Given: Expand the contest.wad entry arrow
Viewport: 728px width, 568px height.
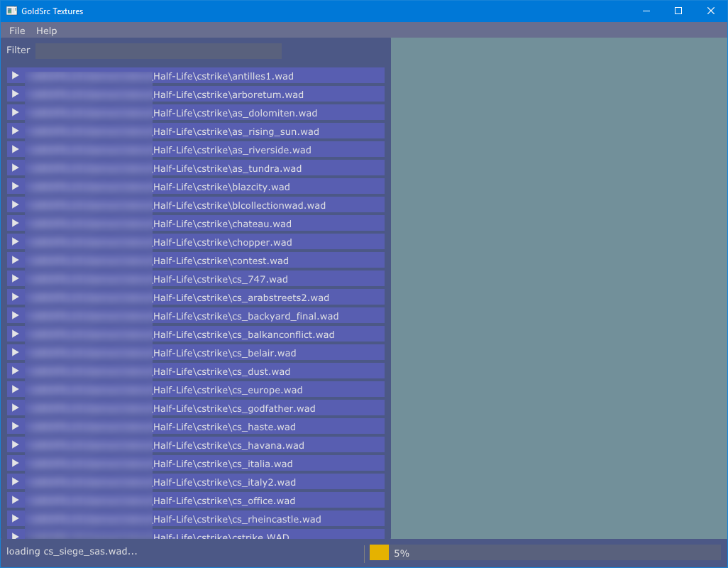Looking at the screenshot, I should tap(16, 260).
